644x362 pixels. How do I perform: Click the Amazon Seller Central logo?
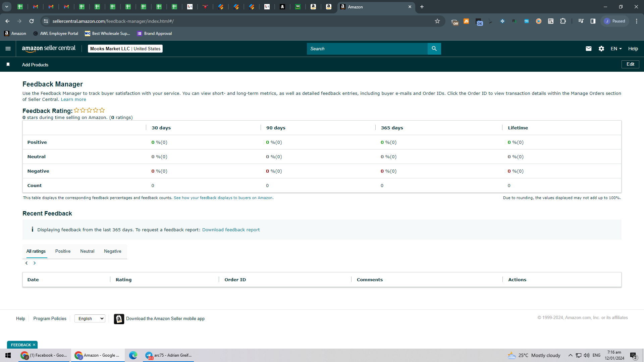pos(49,49)
